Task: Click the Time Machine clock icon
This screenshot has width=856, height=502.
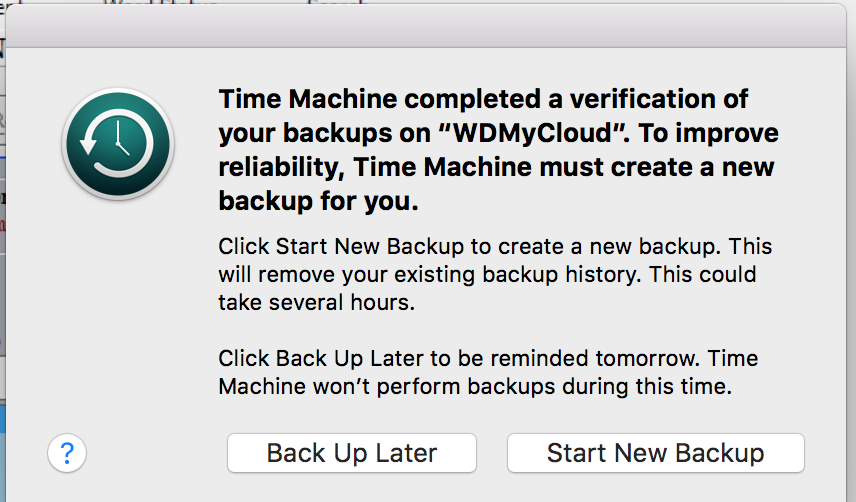Action: coord(118,143)
